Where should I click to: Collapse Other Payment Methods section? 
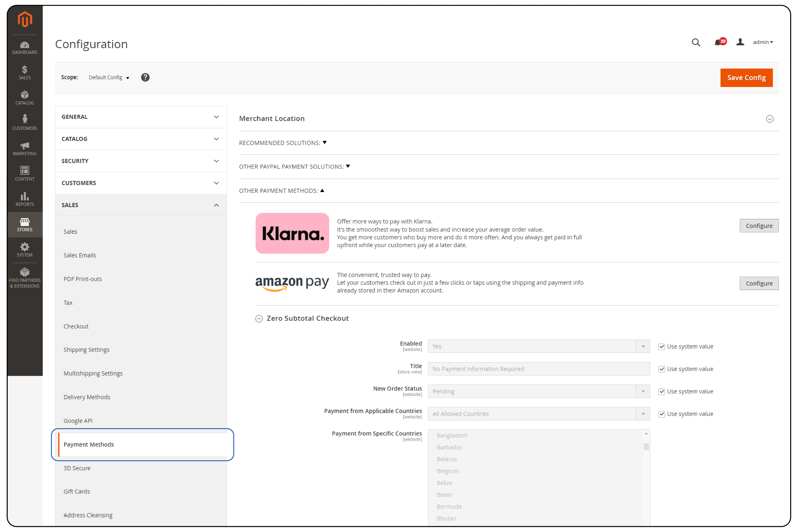coord(281,191)
